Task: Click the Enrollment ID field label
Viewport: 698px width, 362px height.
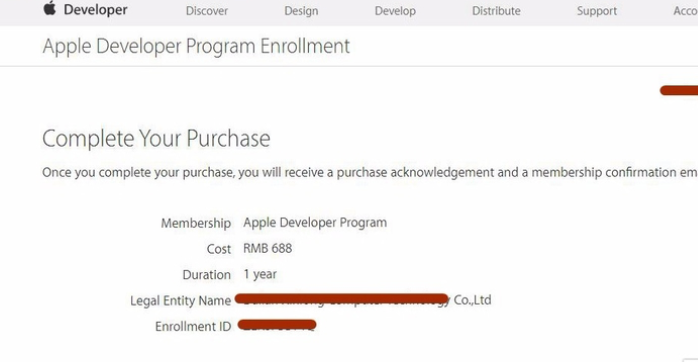Action: 193,326
